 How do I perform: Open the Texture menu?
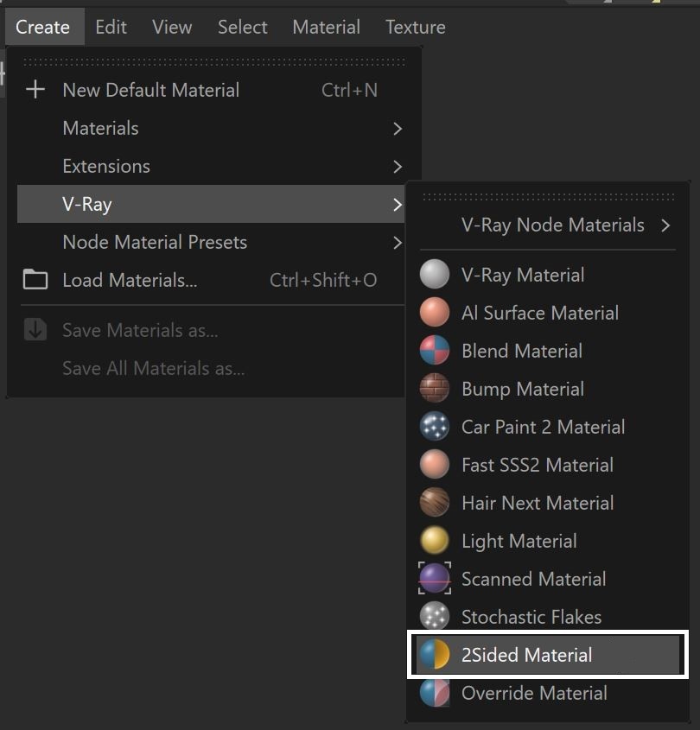pos(416,27)
